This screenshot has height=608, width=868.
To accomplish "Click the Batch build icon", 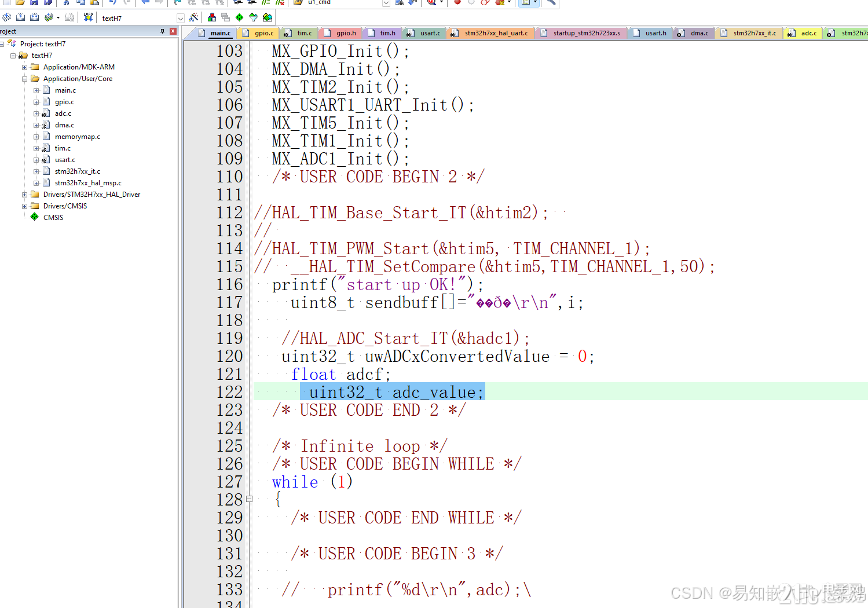I will (x=49, y=17).
